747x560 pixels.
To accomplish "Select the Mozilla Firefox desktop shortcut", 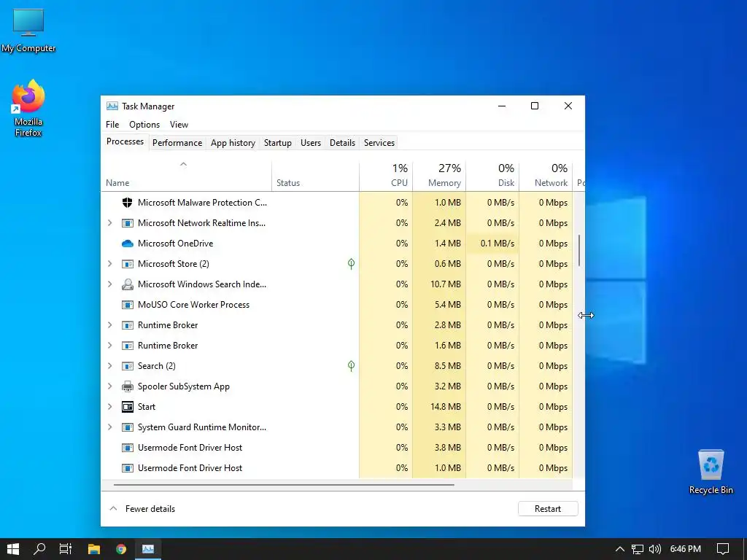I will click(28, 109).
